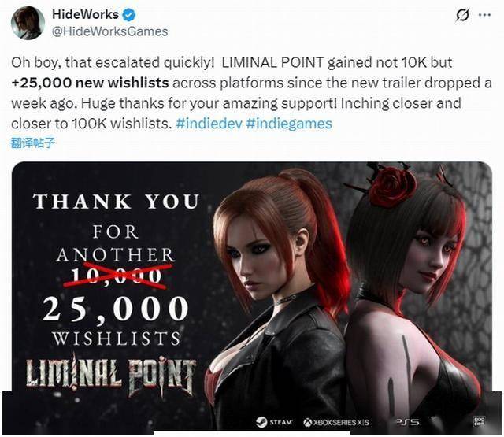Screen dimensions: 504x437
Task: Open the #indiedev hashtag
Action: tap(209, 124)
